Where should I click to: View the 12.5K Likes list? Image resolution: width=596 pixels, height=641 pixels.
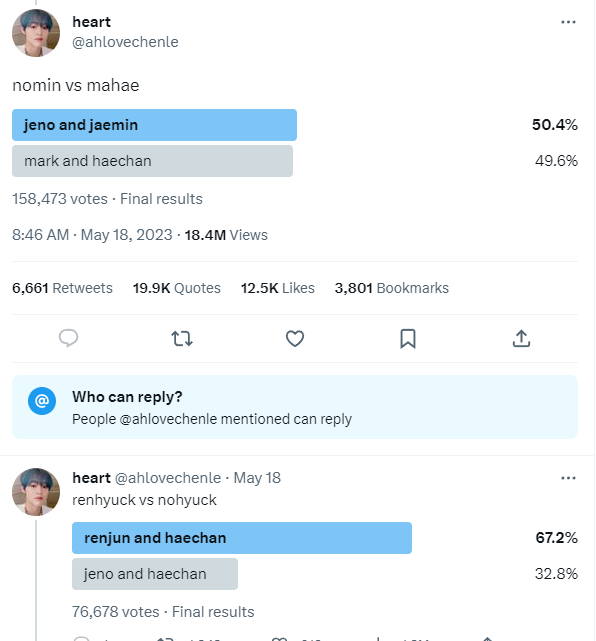[x=278, y=288]
